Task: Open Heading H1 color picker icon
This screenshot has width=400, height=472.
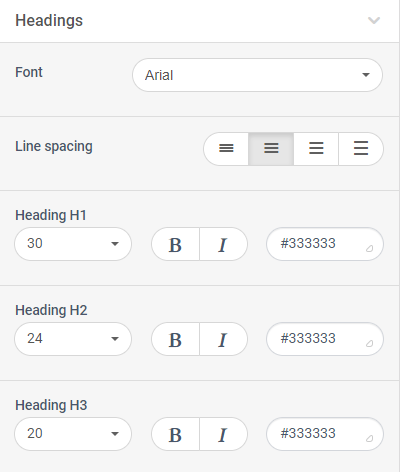Action: (x=369, y=248)
